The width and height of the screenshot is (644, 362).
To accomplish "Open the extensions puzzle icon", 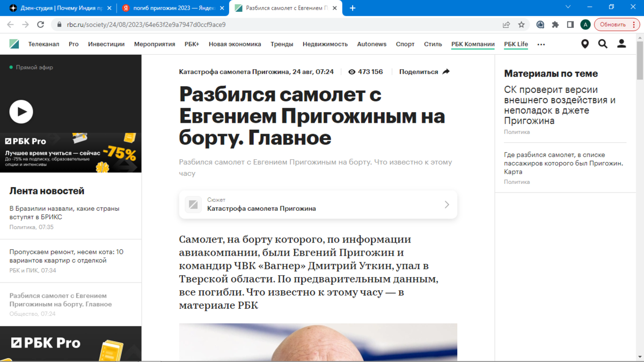I will pos(555,25).
